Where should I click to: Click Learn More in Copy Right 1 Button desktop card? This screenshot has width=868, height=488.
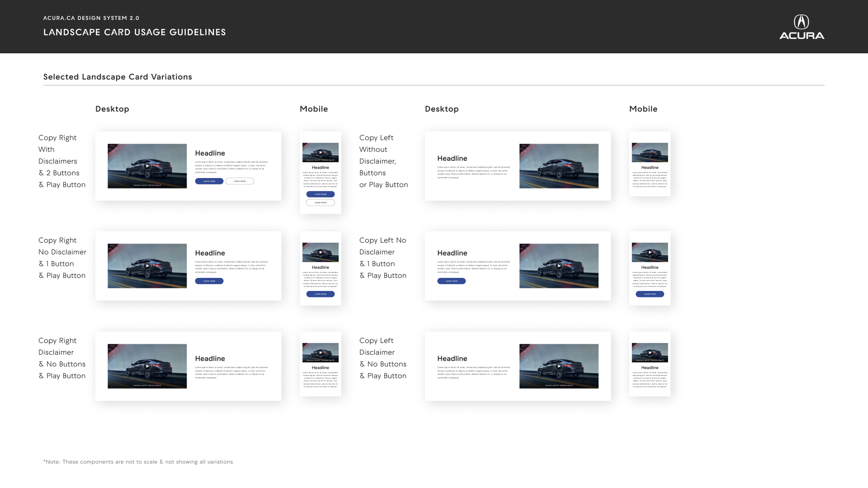(209, 281)
